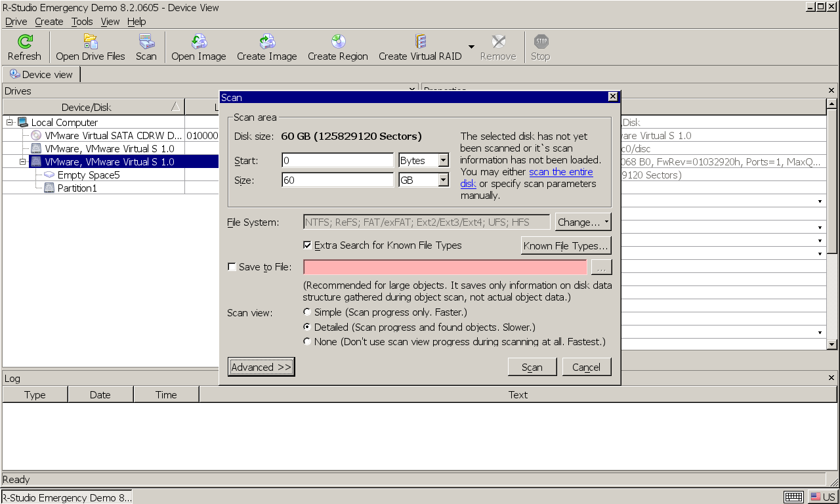This screenshot has height=504, width=840.
Task: Close the Log panel
Action: coord(831,378)
